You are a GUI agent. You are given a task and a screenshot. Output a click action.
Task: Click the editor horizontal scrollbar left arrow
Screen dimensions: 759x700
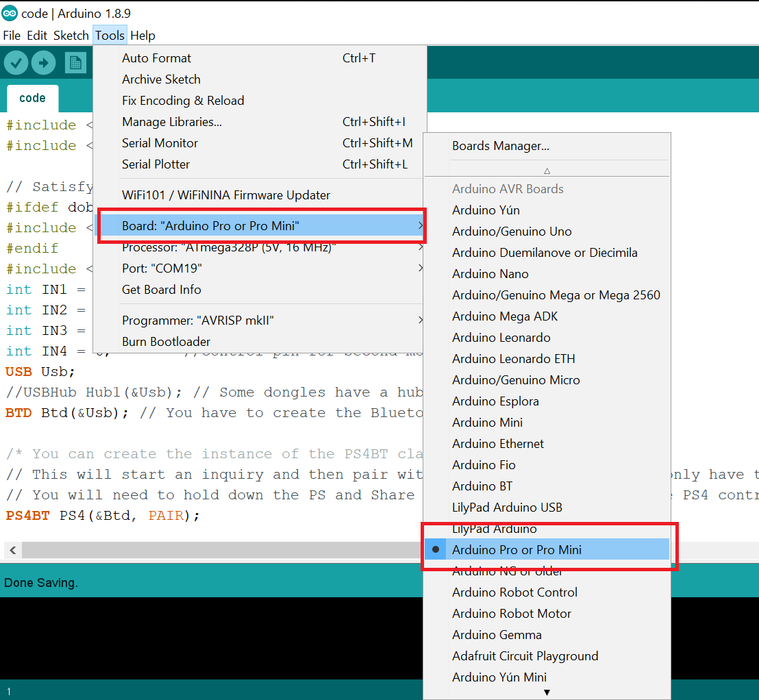pos(13,550)
